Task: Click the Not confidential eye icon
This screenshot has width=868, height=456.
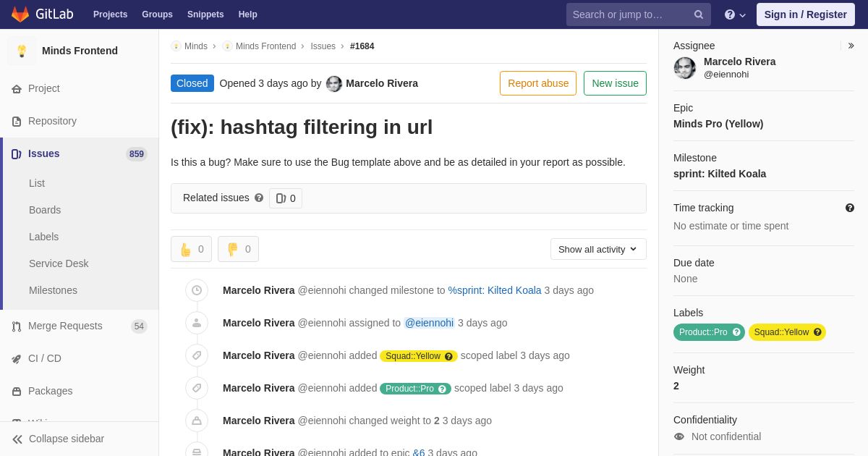Action: coord(679,436)
